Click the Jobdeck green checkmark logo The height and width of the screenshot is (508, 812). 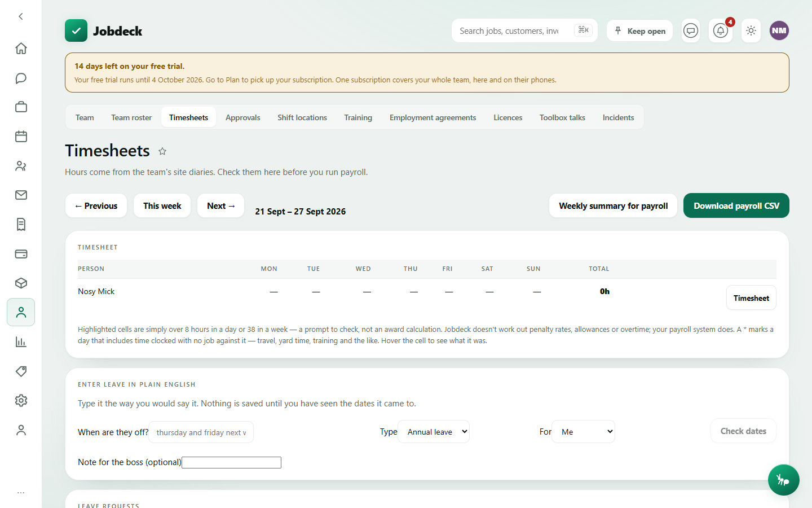coord(76,30)
